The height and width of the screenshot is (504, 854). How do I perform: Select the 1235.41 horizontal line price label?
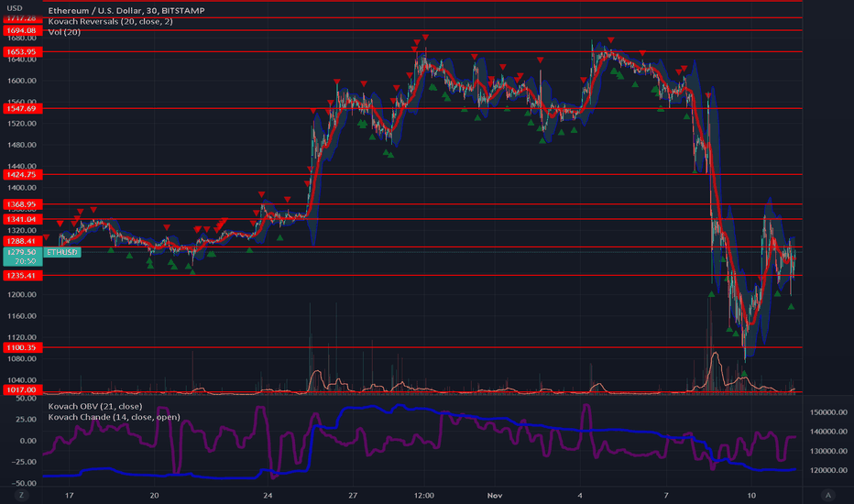pyautogui.click(x=22, y=276)
